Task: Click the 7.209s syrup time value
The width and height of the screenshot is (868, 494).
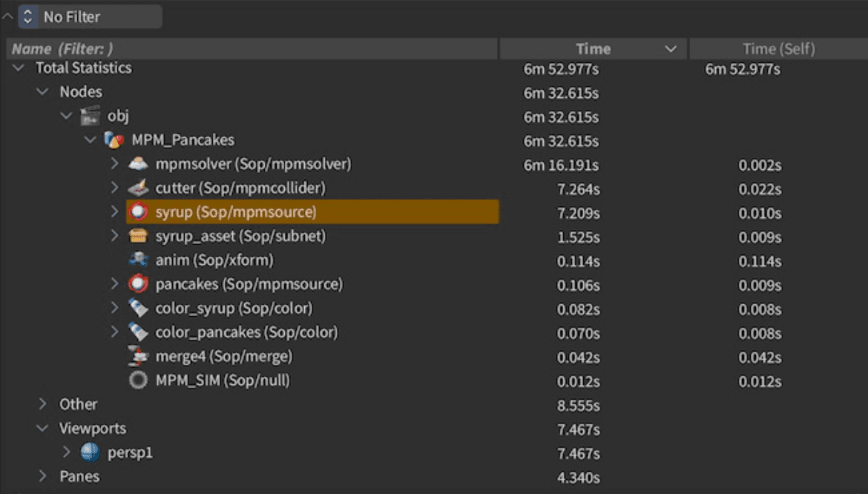Action: (578, 213)
